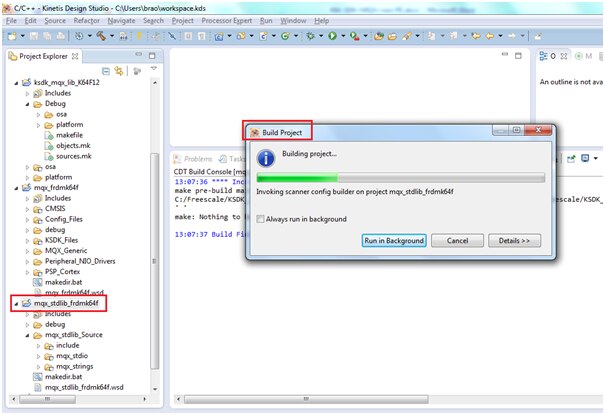Click the display selected console monitor icon
The width and height of the screenshot is (605, 415).
[585, 158]
